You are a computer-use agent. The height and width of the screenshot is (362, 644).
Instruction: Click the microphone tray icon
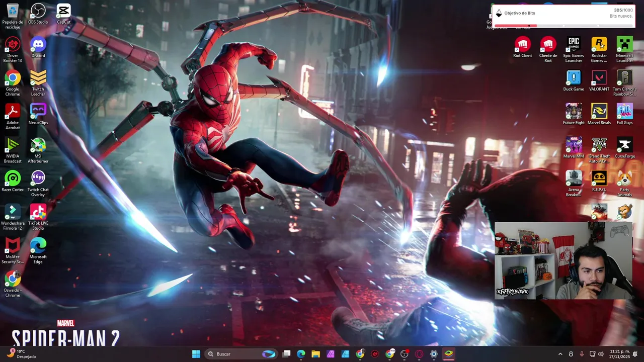click(x=582, y=354)
